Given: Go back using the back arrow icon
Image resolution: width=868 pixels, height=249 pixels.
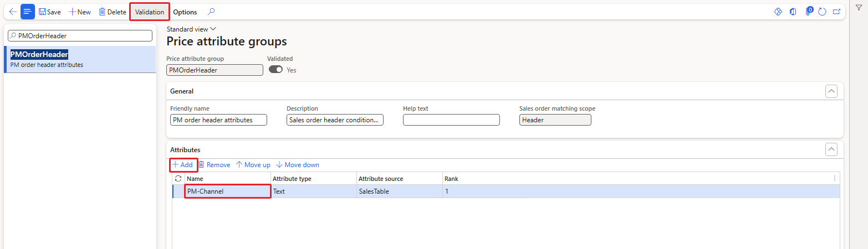Looking at the screenshot, I should [13, 12].
